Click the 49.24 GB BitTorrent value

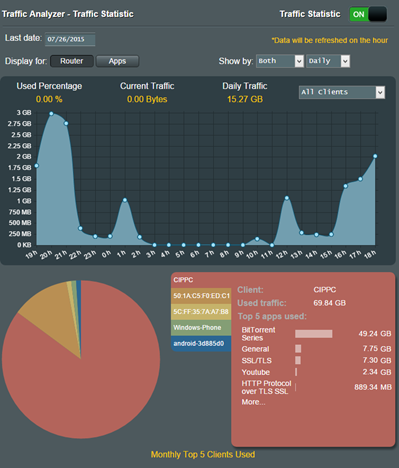(375, 334)
